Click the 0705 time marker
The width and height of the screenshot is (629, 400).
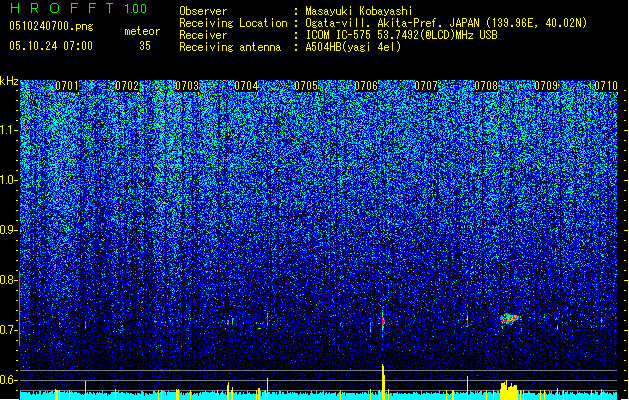click(306, 86)
